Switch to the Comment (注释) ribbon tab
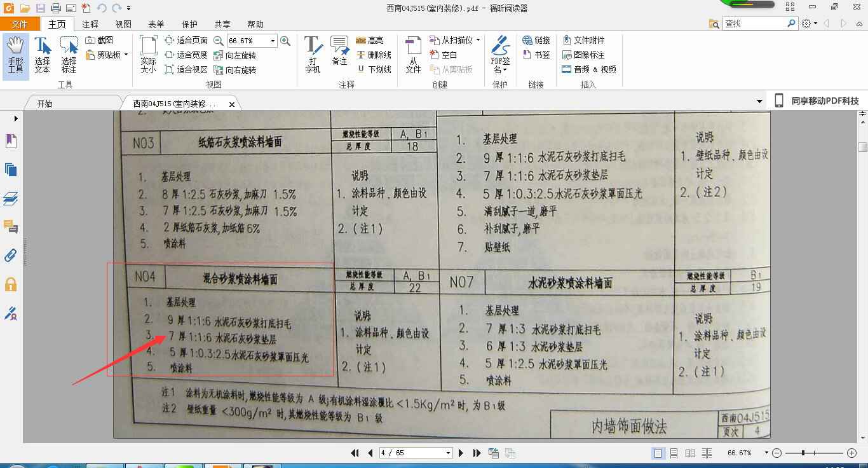Screen dimensions: 868x468 (x=90, y=24)
